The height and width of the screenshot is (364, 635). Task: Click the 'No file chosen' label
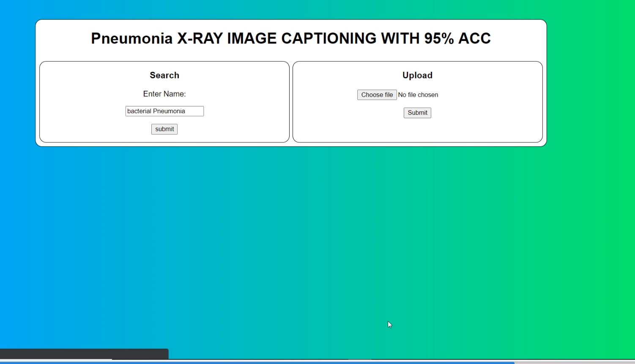[x=418, y=95]
